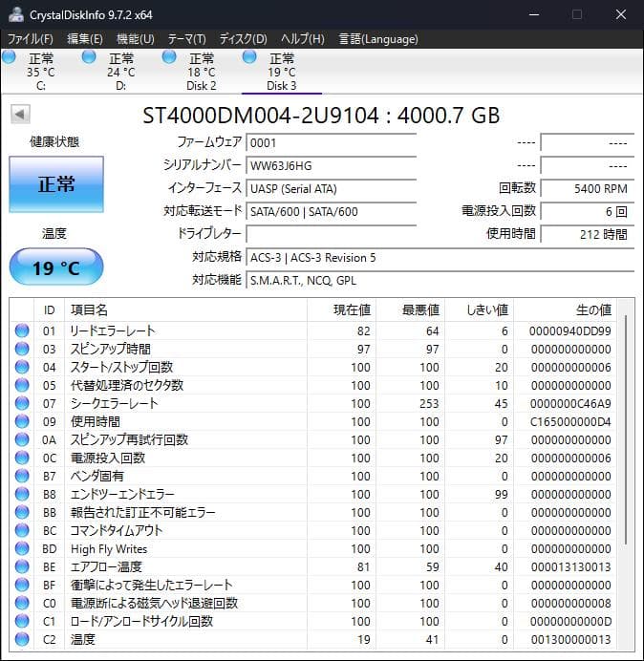
Task: Click the 19 °C temperature button
Action: pos(56,267)
